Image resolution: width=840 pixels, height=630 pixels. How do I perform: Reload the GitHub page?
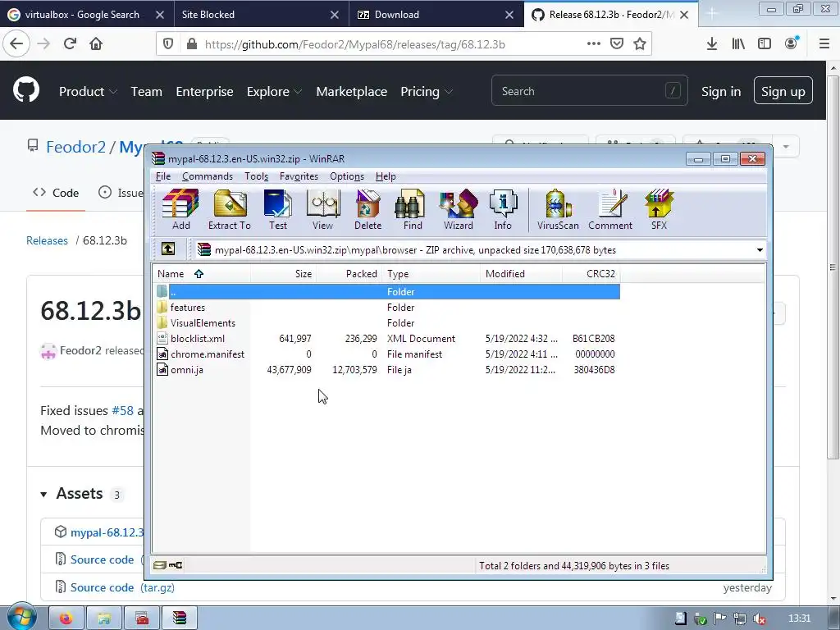70,44
